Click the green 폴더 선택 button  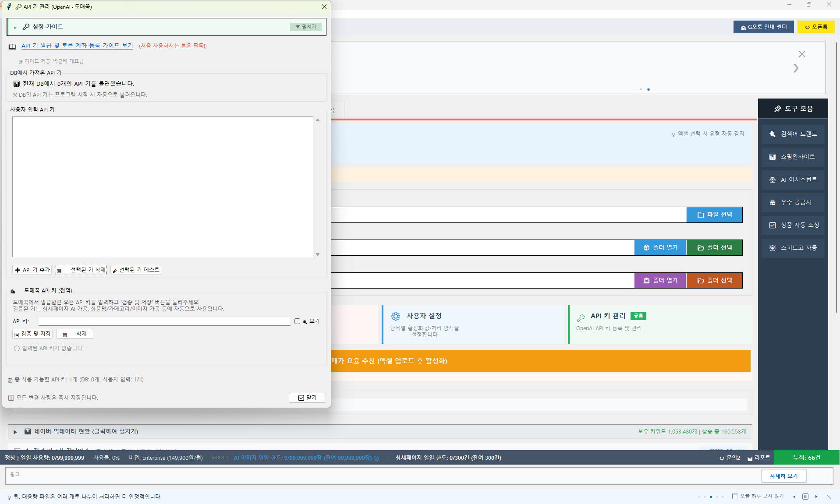pyautogui.click(x=715, y=248)
